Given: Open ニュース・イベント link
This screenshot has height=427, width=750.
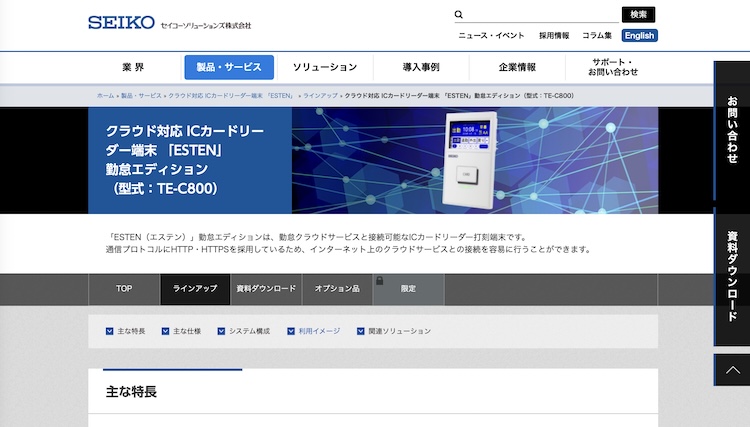Looking at the screenshot, I should point(491,35).
